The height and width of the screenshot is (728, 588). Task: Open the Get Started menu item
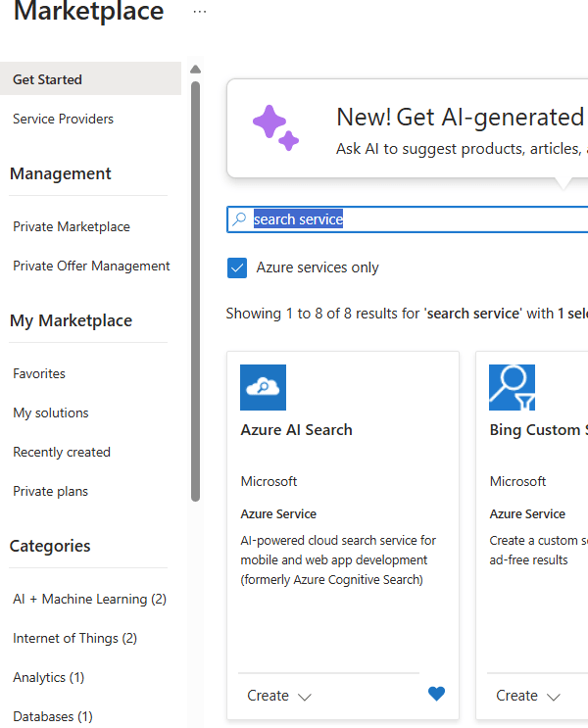pyautogui.click(x=47, y=79)
